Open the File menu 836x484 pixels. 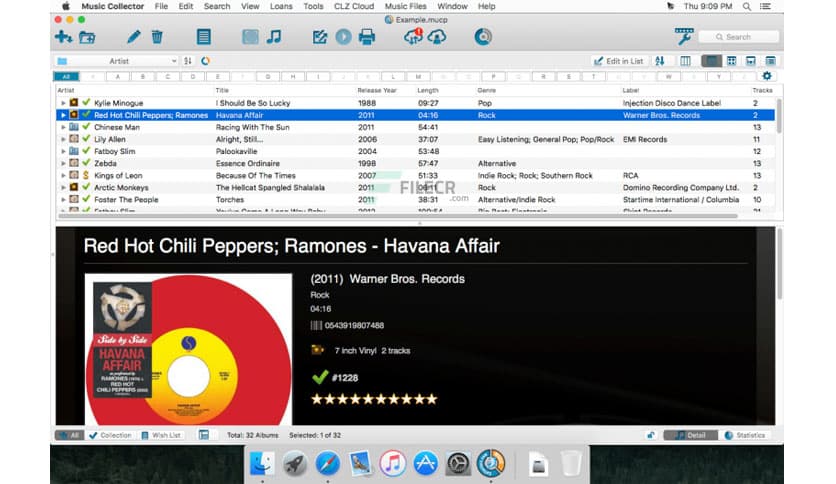(x=161, y=6)
